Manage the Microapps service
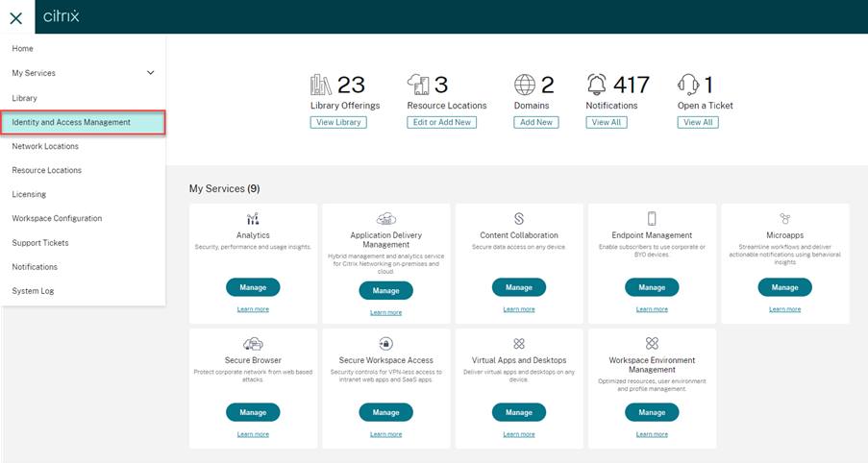Viewport: 868px width, 463px height. tap(784, 287)
